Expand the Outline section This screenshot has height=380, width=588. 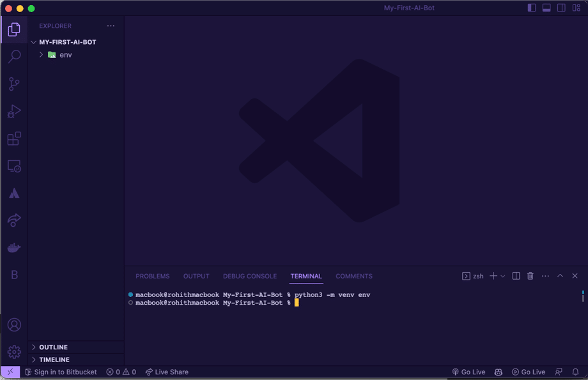point(35,347)
